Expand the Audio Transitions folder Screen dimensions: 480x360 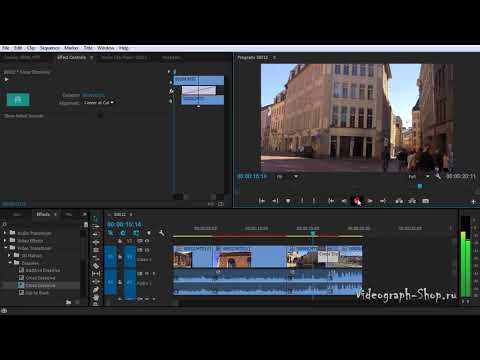click(x=5, y=233)
